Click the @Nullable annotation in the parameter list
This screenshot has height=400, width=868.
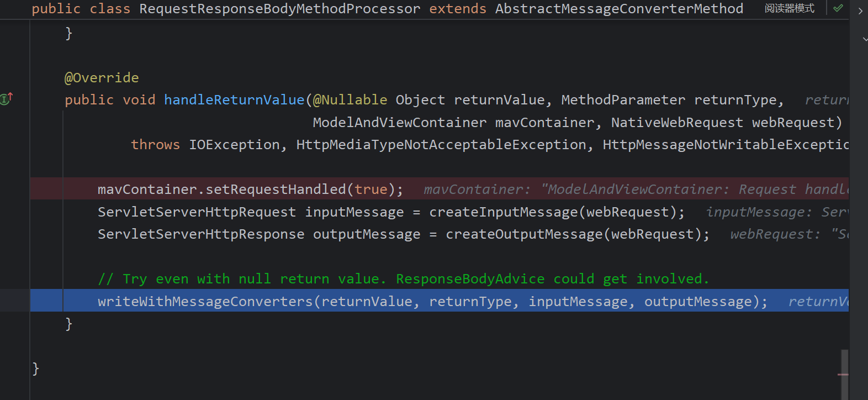click(350, 100)
